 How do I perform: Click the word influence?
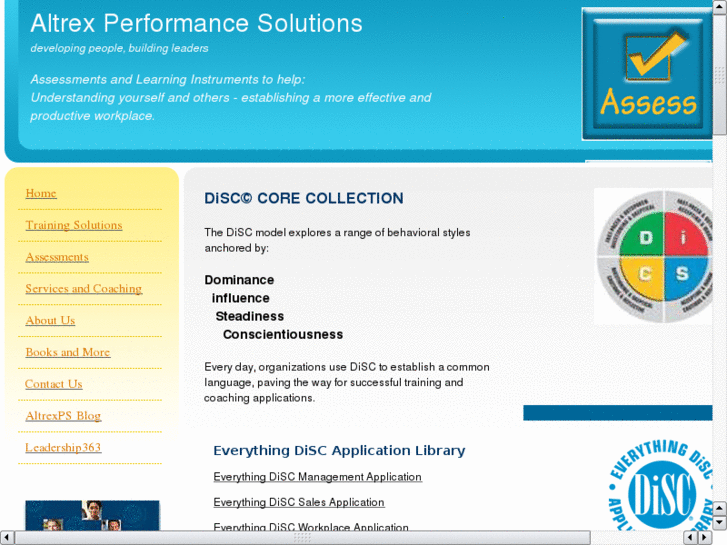[x=241, y=298]
